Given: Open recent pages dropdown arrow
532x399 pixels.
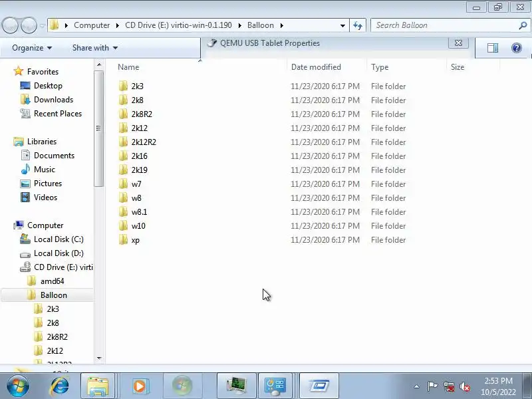Looking at the screenshot, I should point(42,25).
